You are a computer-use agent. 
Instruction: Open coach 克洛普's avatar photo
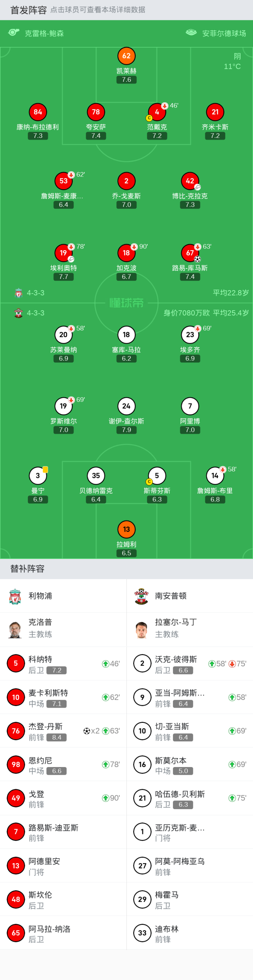coord(15,629)
